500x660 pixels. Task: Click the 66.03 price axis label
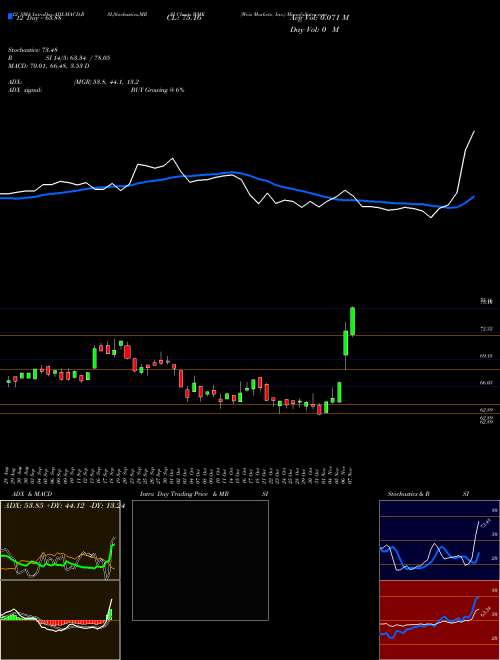click(x=487, y=383)
